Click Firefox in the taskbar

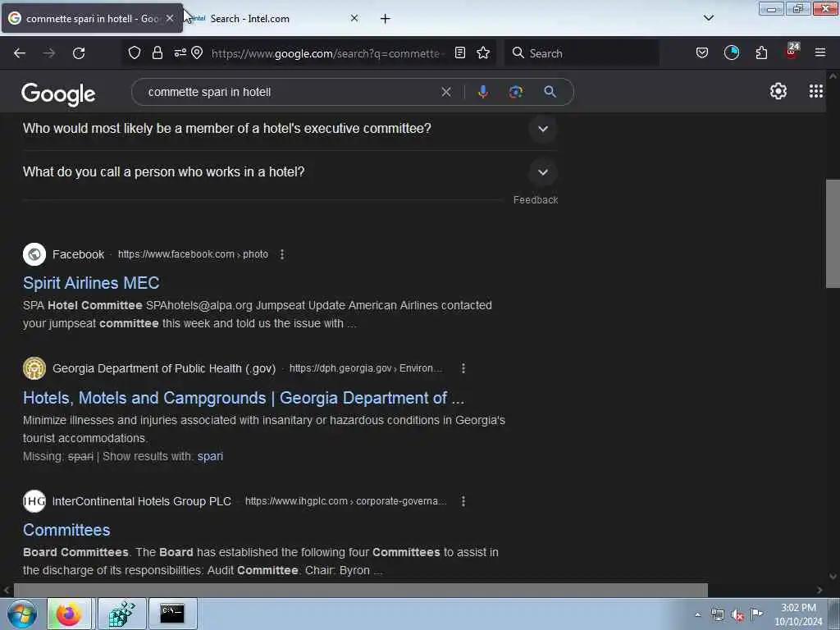(x=69, y=614)
